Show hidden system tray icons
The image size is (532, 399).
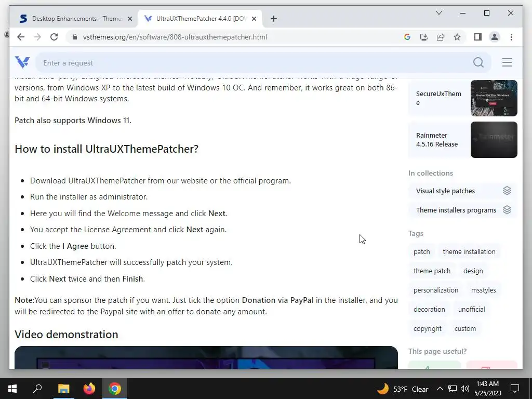[x=440, y=389]
